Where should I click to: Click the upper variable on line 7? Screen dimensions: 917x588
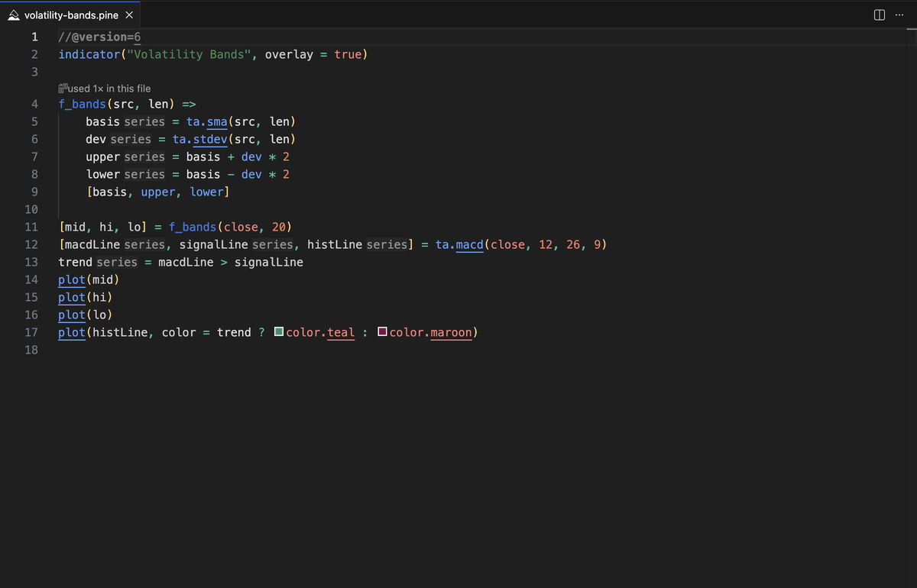pos(103,157)
